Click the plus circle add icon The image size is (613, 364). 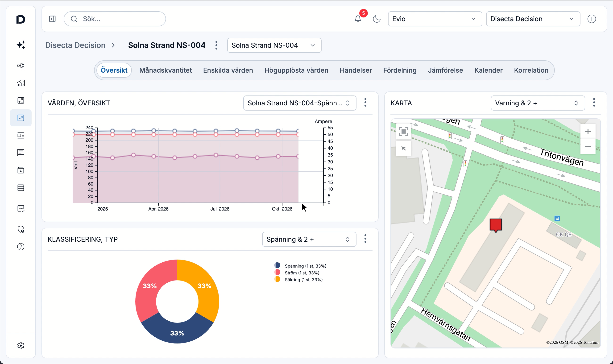[x=592, y=19]
